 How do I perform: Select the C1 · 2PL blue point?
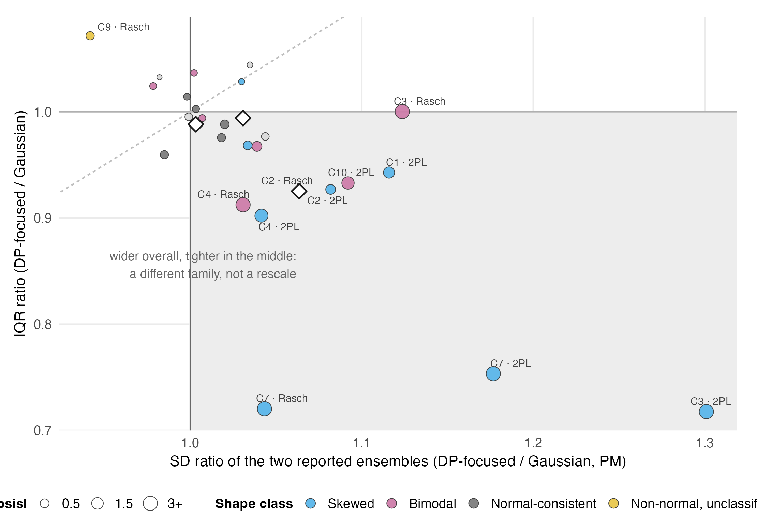[389, 173]
